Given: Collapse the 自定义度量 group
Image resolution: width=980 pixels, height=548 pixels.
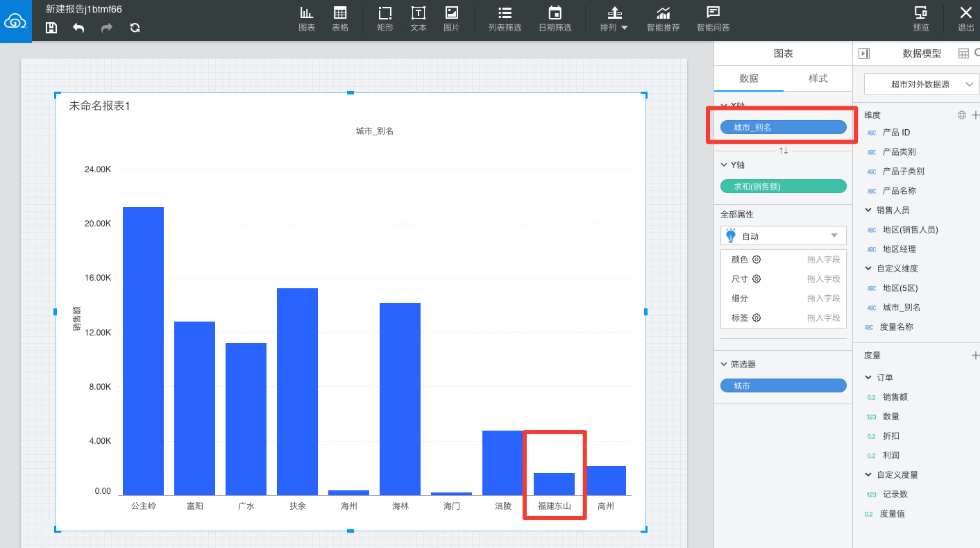Looking at the screenshot, I should click(869, 475).
